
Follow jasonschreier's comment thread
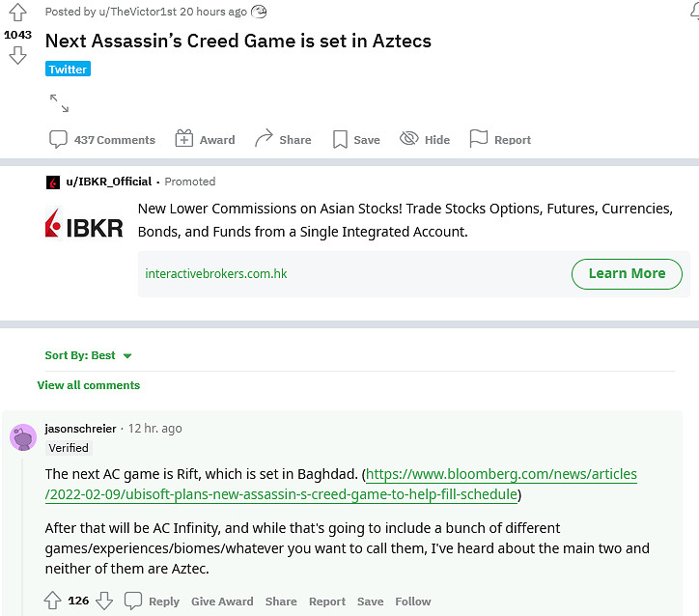tap(412, 602)
